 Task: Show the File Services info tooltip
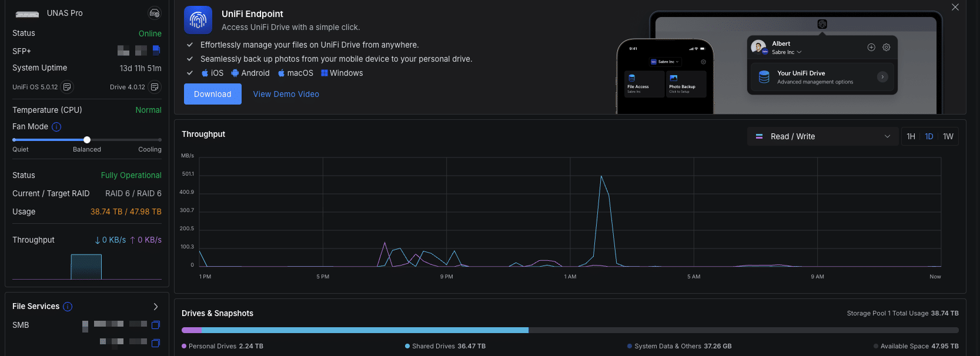click(68, 307)
